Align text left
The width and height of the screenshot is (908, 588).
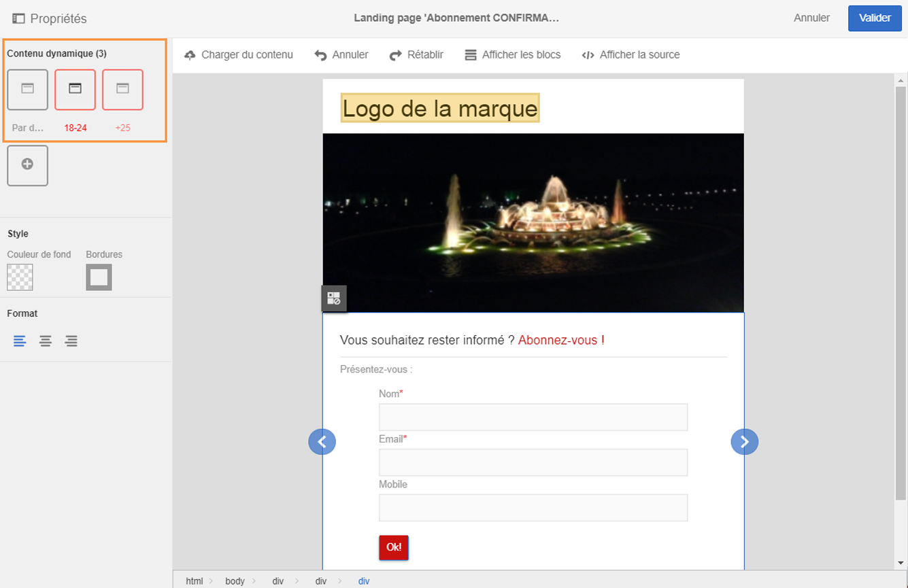(20, 341)
